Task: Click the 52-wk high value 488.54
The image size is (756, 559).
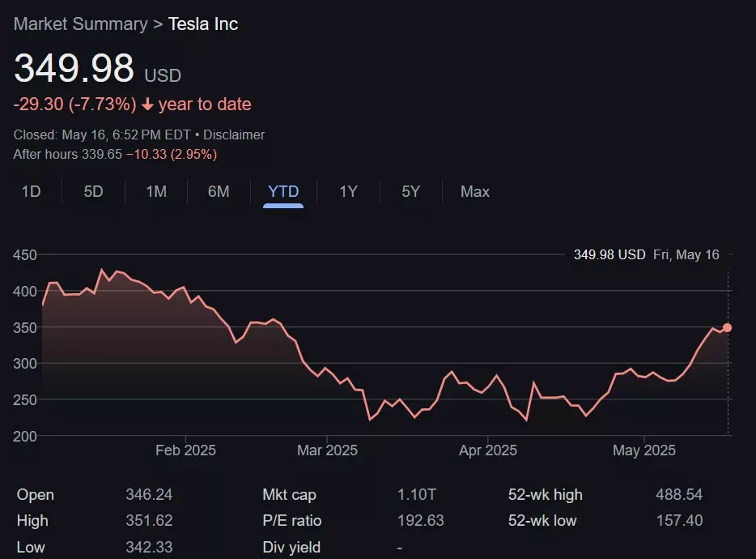Action: [678, 494]
